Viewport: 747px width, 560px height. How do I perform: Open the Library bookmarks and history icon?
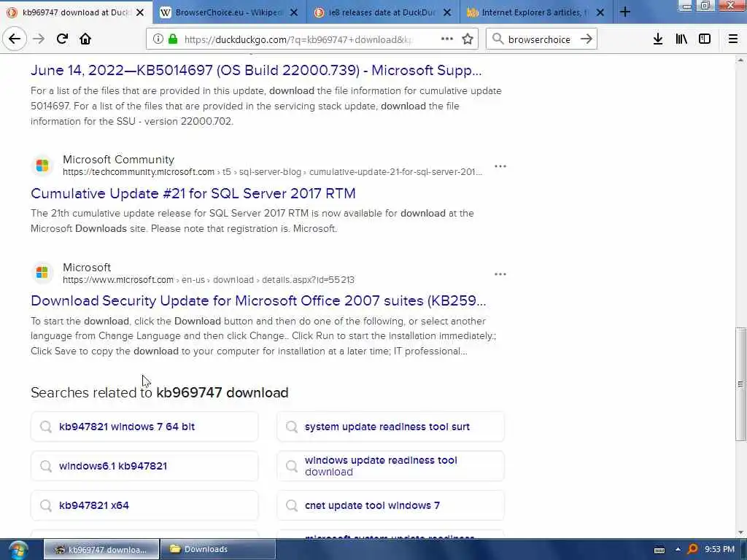click(x=681, y=39)
